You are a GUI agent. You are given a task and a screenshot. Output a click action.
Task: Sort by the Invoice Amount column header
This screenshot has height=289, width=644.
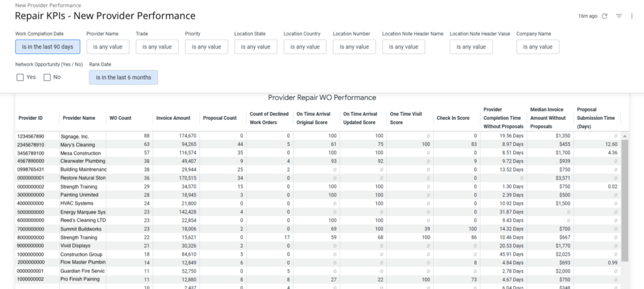pyautogui.click(x=172, y=118)
